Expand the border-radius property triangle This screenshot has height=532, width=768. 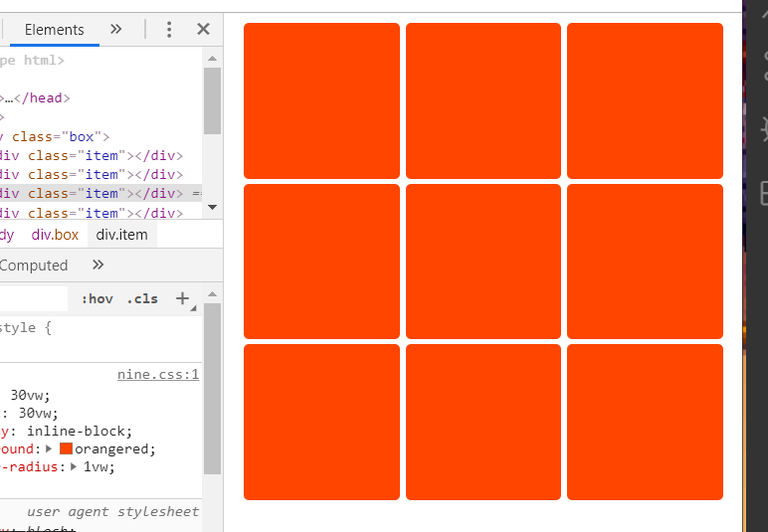74,466
